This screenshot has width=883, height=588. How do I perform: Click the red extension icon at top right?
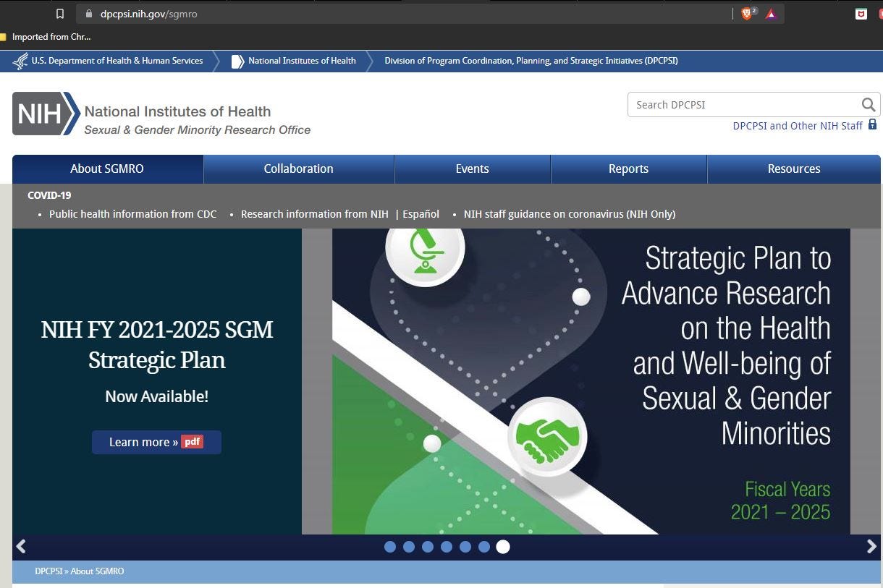861,14
